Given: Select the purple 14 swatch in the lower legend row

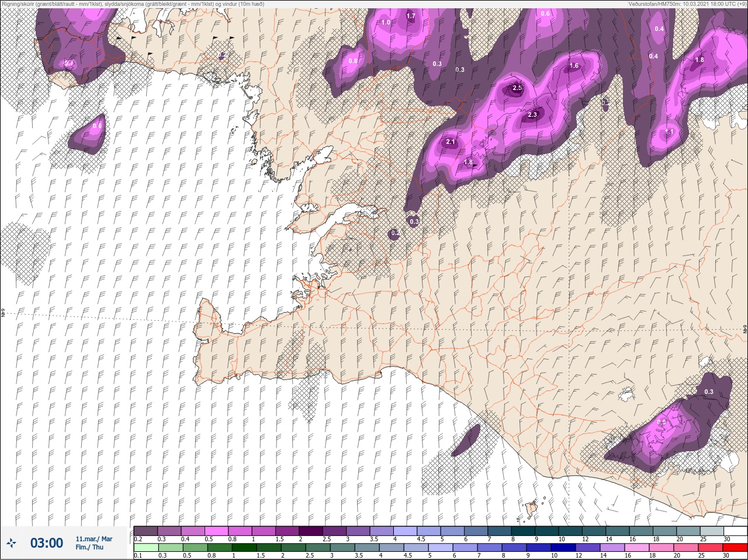Looking at the screenshot, I should [612, 548].
